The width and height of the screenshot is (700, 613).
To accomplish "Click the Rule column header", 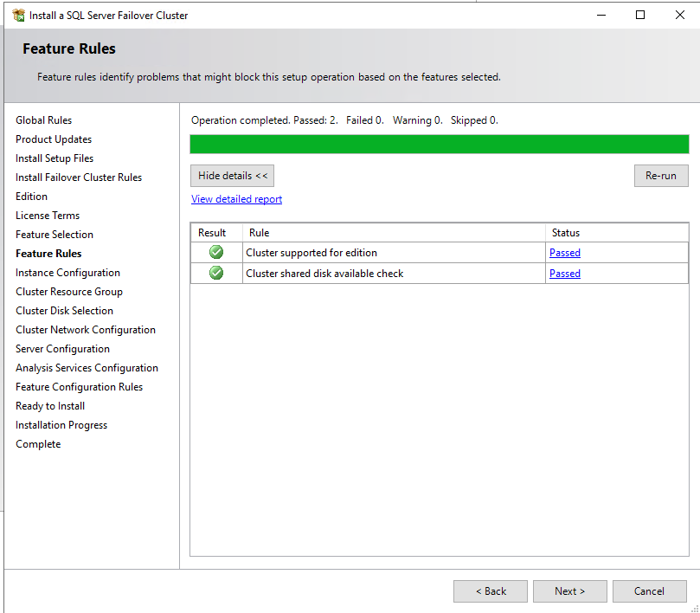I will [x=394, y=233].
